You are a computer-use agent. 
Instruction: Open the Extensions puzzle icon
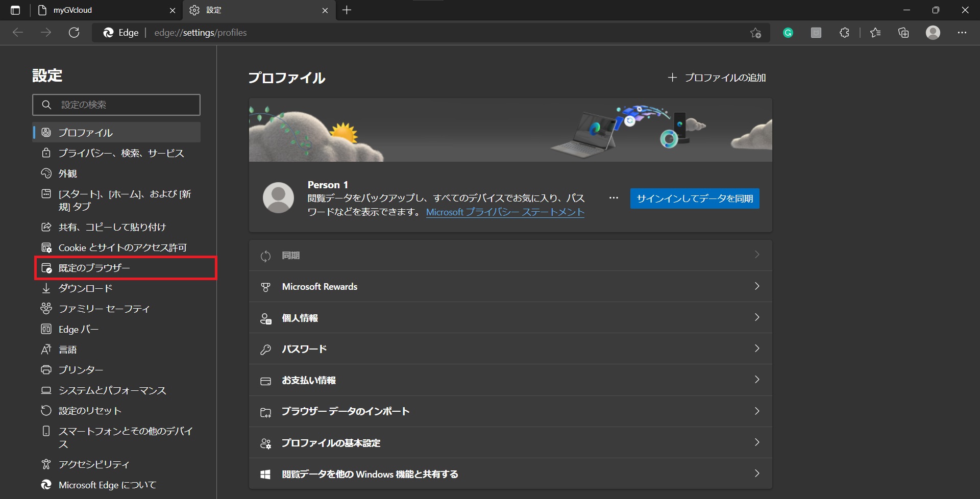point(844,33)
